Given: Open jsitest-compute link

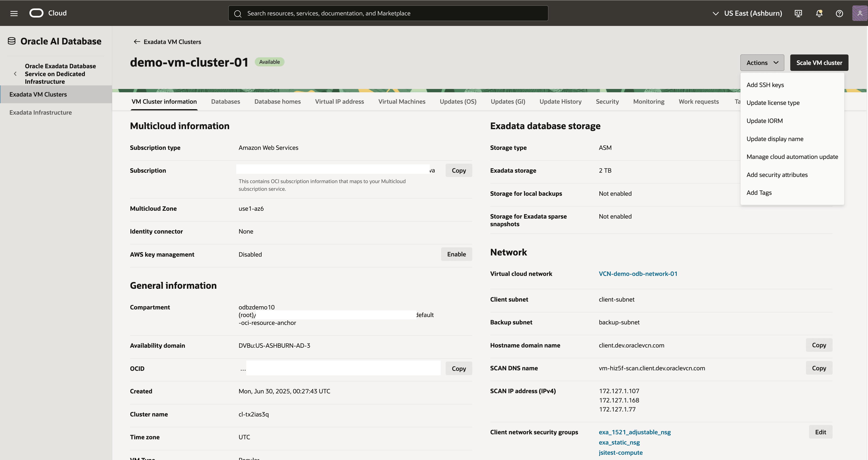Looking at the screenshot, I should [620, 452].
